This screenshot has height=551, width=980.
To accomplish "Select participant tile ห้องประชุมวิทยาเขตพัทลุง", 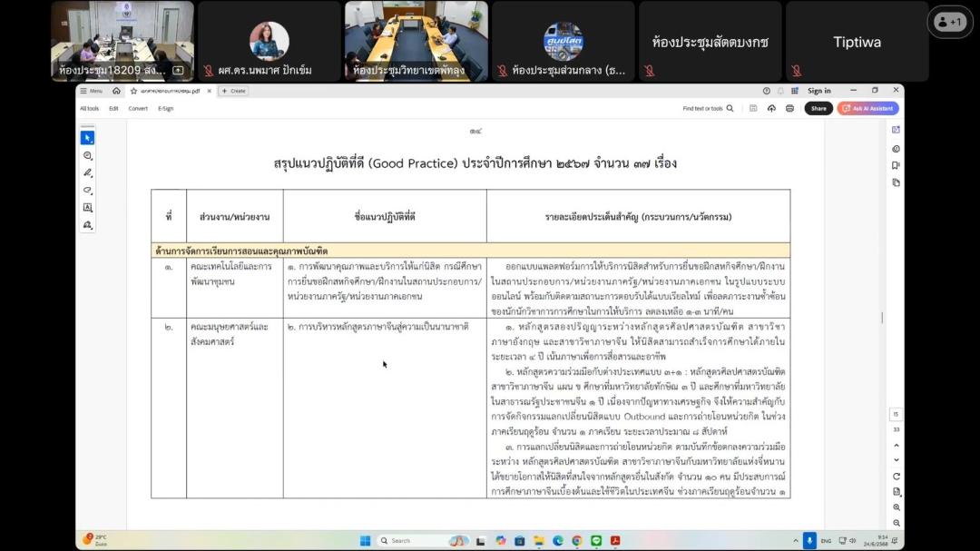I will (416, 41).
